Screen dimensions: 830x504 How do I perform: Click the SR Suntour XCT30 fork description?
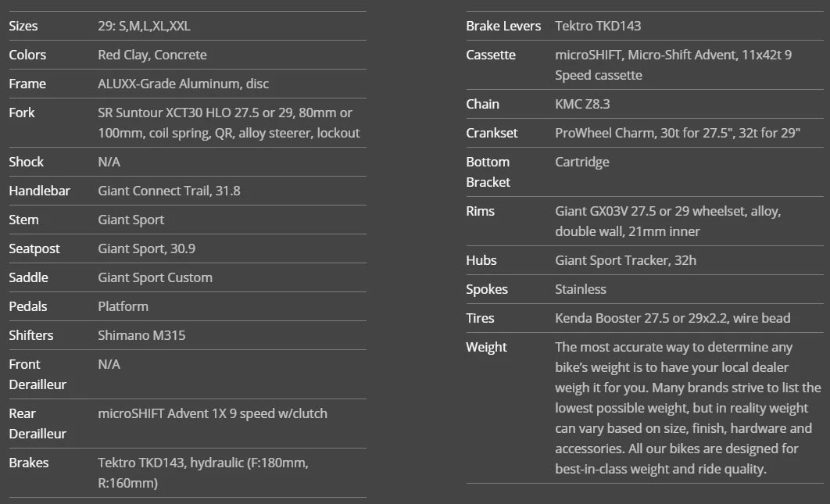[x=228, y=123]
